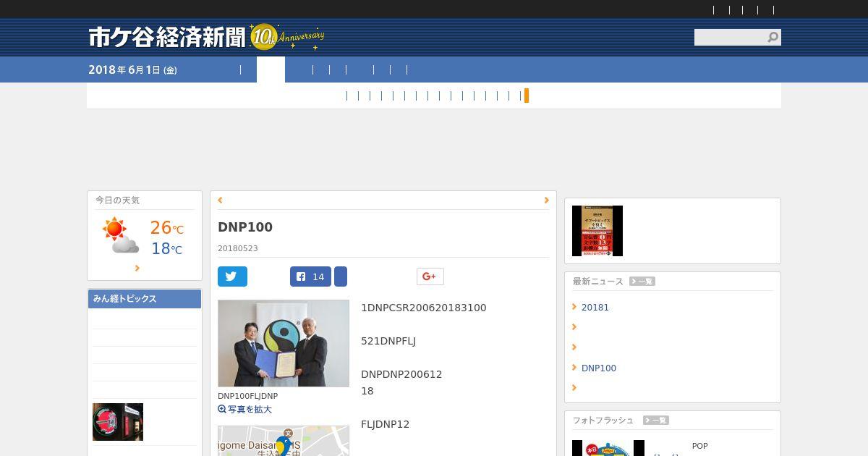This screenshot has width=868, height=456.
Task: Click the 今日の天気 heading
Action: [x=117, y=200]
